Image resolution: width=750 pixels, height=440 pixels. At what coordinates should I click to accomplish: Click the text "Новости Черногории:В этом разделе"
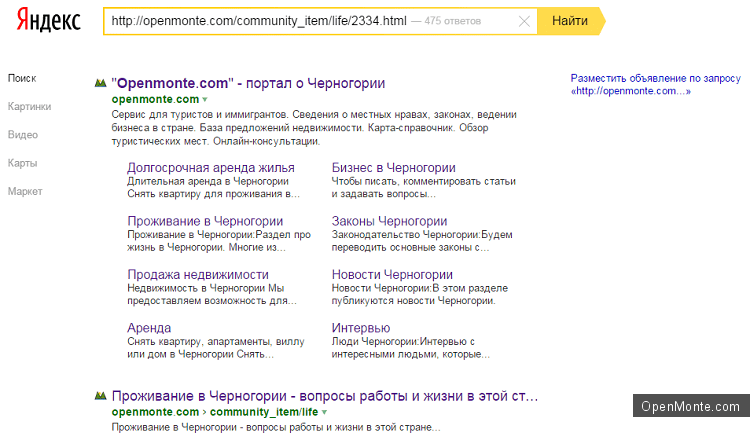pyautogui.click(x=420, y=288)
